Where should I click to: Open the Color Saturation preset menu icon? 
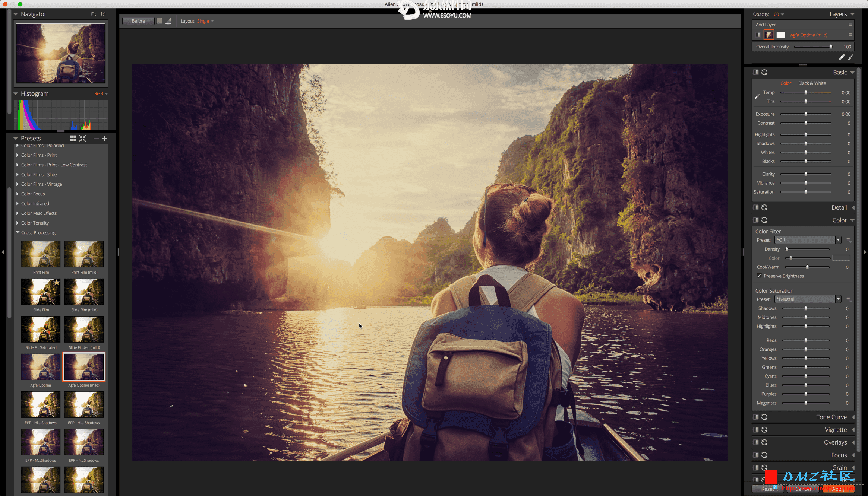(x=849, y=299)
